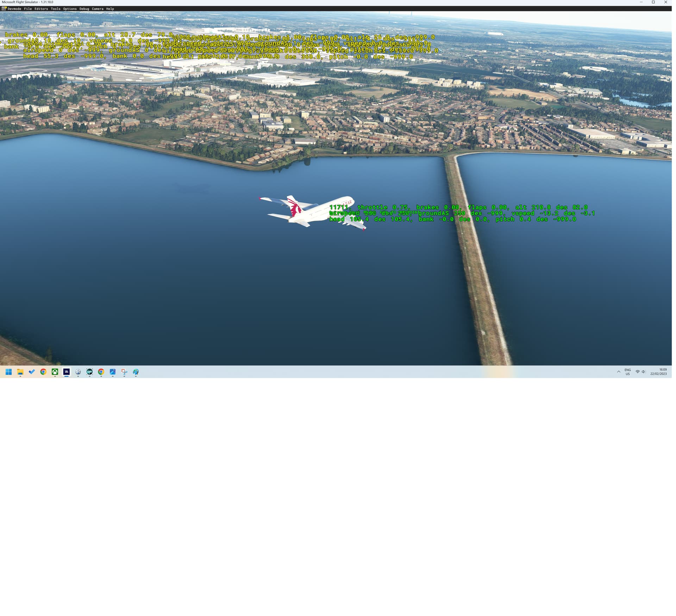Click the Xbox Game Bar taskbar icon

55,372
